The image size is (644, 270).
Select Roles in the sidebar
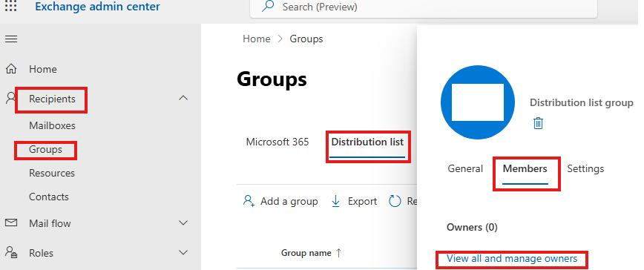[x=41, y=253]
